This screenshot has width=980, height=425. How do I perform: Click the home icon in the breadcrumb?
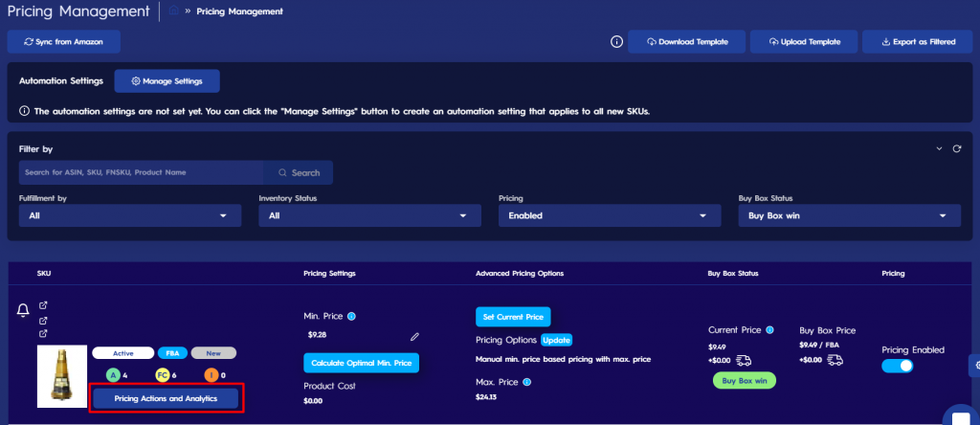[174, 11]
